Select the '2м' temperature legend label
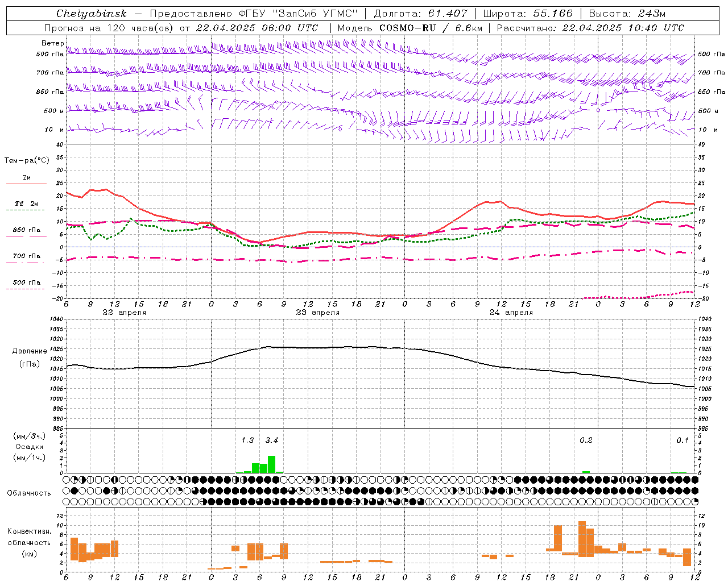Image resolution: width=728 pixels, height=582 pixels. [x=27, y=178]
